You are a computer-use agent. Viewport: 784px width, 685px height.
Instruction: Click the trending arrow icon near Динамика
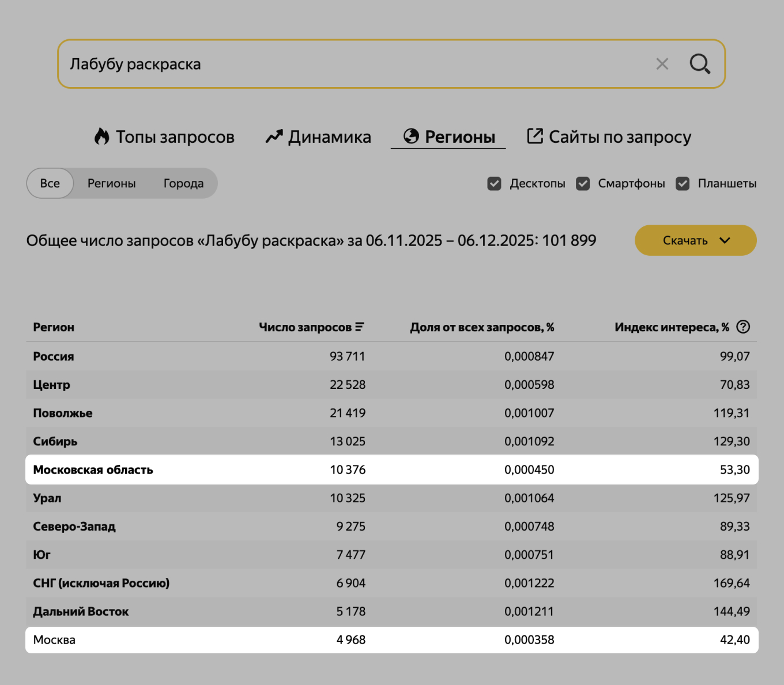click(273, 137)
